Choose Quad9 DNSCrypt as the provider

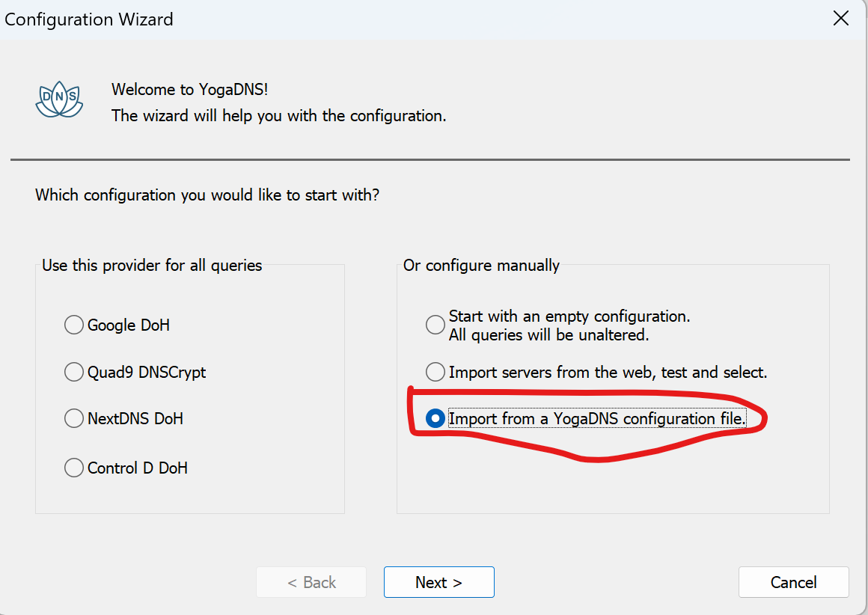click(74, 373)
